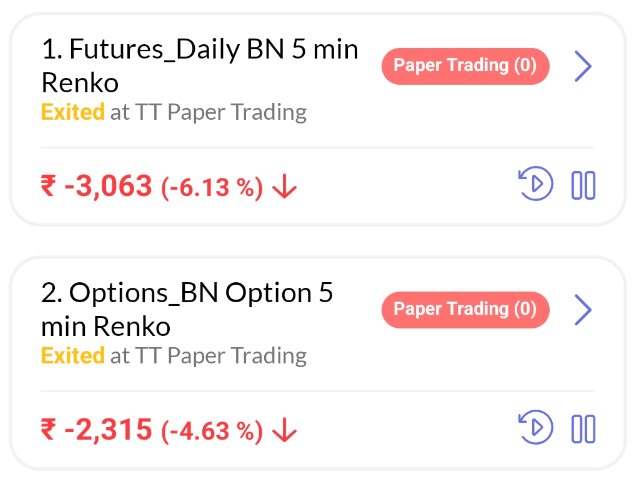
Task: Click the ₹ -2,315 loss amount
Action: pyautogui.click(x=96, y=430)
